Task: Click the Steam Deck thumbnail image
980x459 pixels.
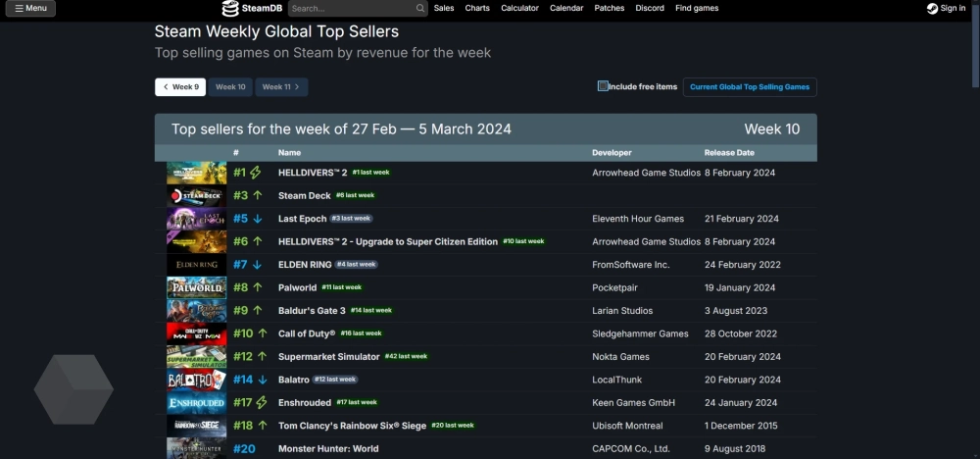Action: coord(196,196)
